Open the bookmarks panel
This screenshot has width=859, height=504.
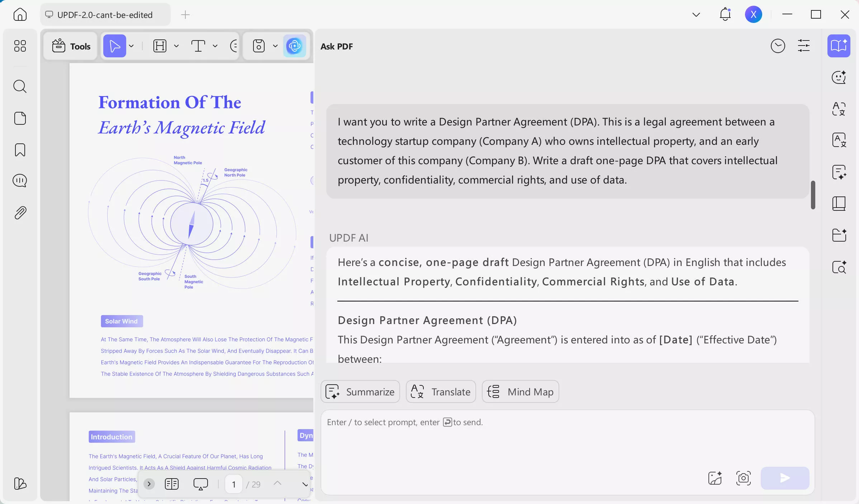pos(20,150)
